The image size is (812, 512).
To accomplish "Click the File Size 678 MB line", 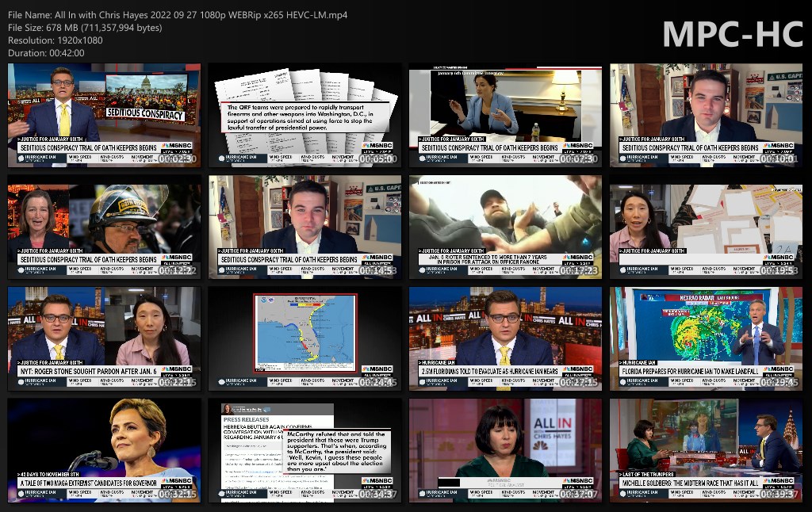I will [85, 28].
